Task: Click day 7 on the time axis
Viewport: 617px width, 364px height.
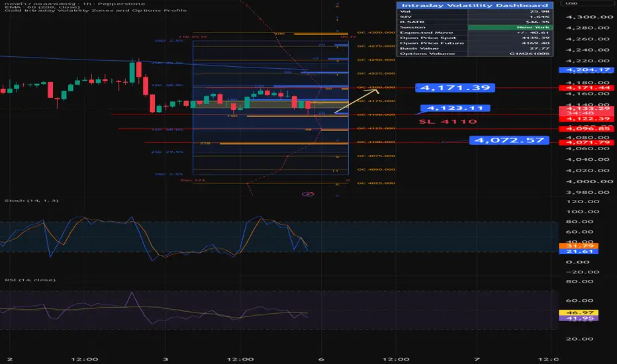Action: tap(477, 359)
